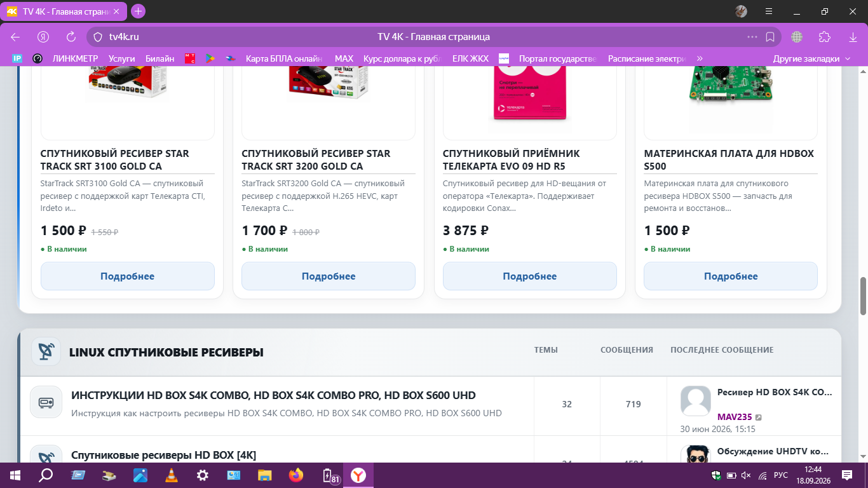
Task: Click the Star Track SRT 3100 product image
Action: (128, 82)
